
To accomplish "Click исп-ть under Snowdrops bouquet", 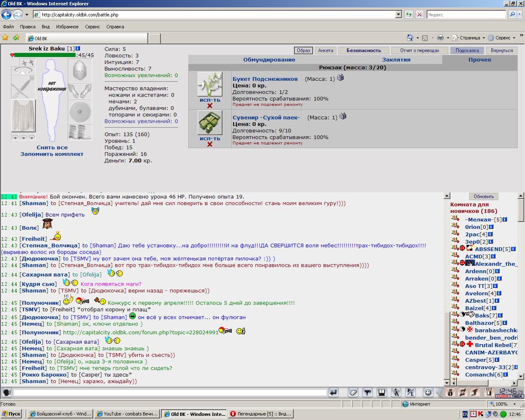I will point(210,100).
